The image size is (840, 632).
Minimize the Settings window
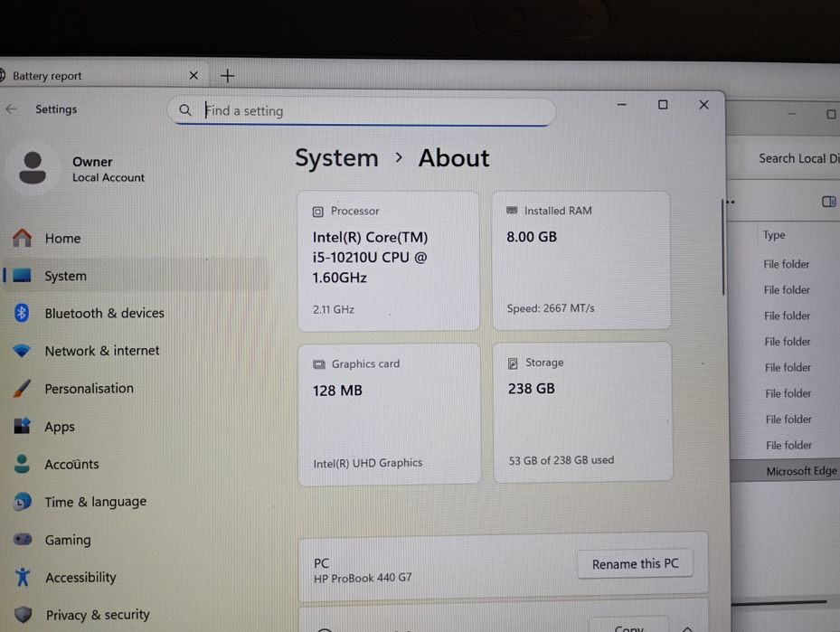tap(621, 105)
